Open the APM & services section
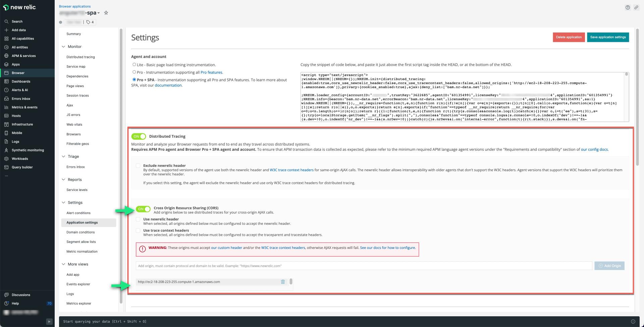Viewport: 644px width, 327px height. tap(23, 56)
